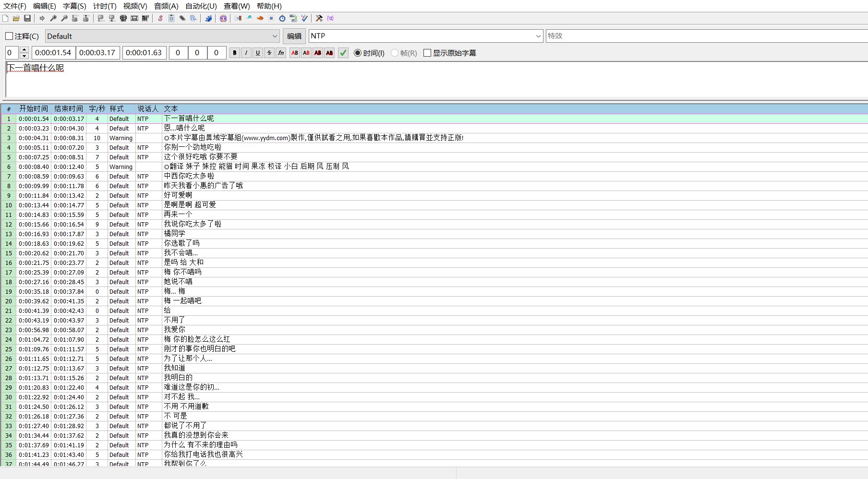Screen dimensions: 868x479
Task: Select lines visible on current frame
Action: 123,18
